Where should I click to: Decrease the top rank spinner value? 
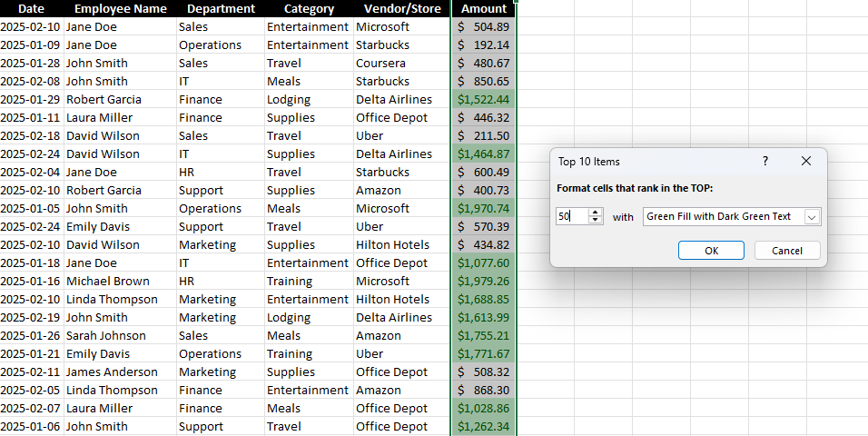(x=596, y=220)
